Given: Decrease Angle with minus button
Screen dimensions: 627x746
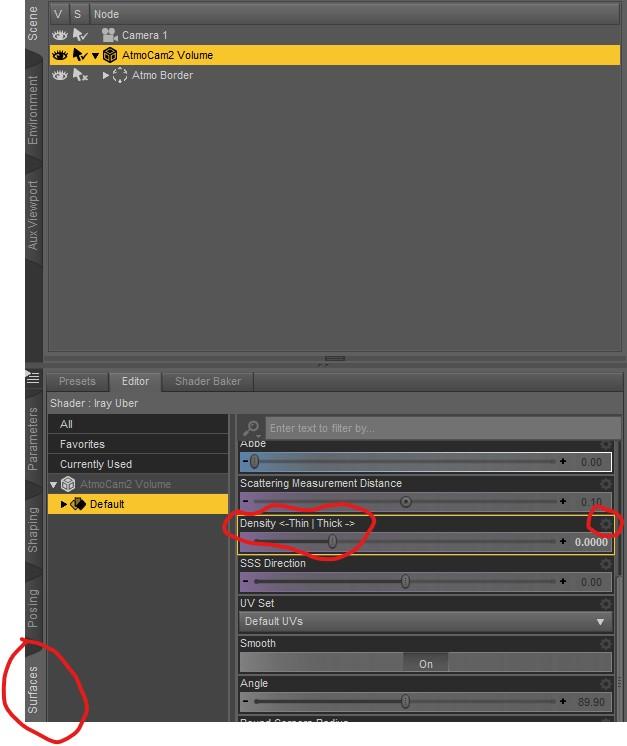Looking at the screenshot, I should tap(245, 701).
